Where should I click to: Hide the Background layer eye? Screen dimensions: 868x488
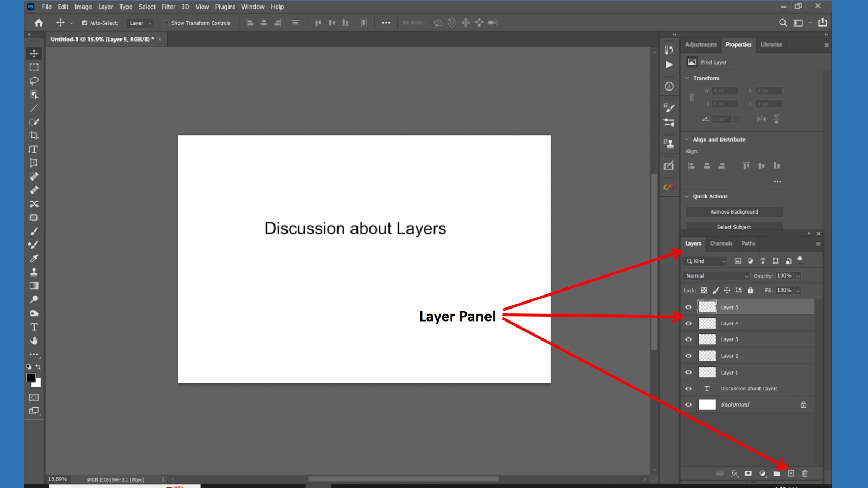(688, 404)
